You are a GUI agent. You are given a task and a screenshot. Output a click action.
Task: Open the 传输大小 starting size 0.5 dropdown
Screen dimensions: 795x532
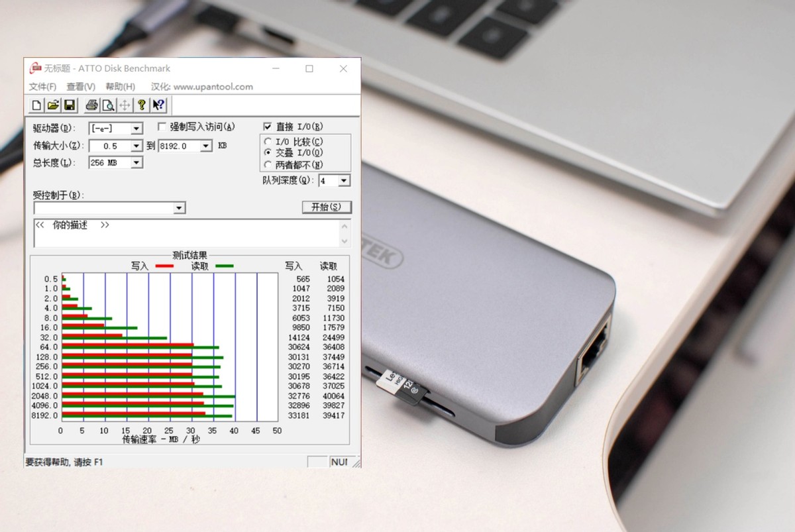[x=136, y=146]
